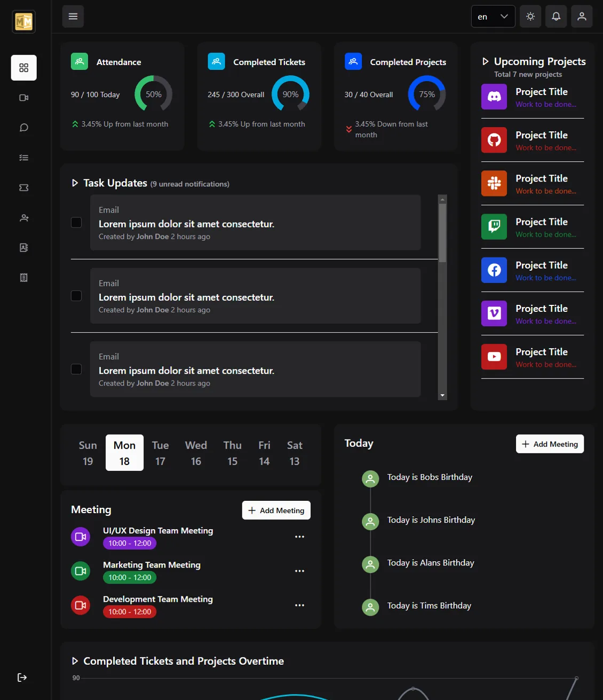This screenshot has height=700, width=603.
Task: Collapse the Upcoming Projects panel
Action: 486,61
